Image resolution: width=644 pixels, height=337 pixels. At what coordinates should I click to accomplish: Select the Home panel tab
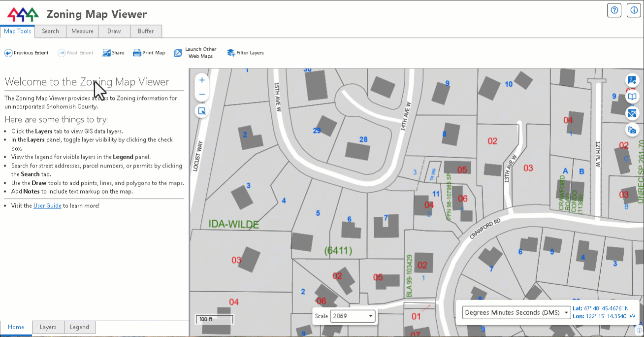pyautogui.click(x=16, y=327)
